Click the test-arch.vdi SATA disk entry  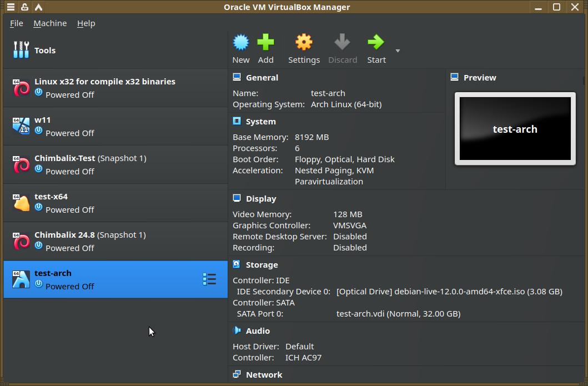coord(398,314)
